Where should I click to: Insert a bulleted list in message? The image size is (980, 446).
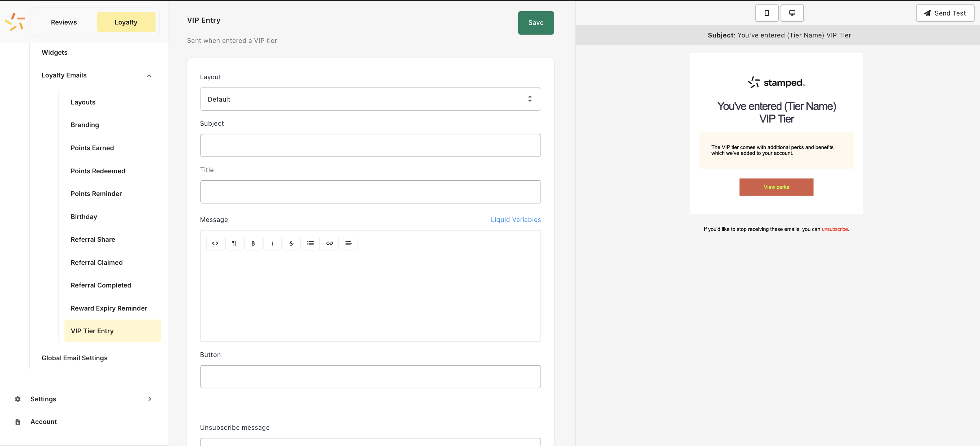tap(310, 243)
